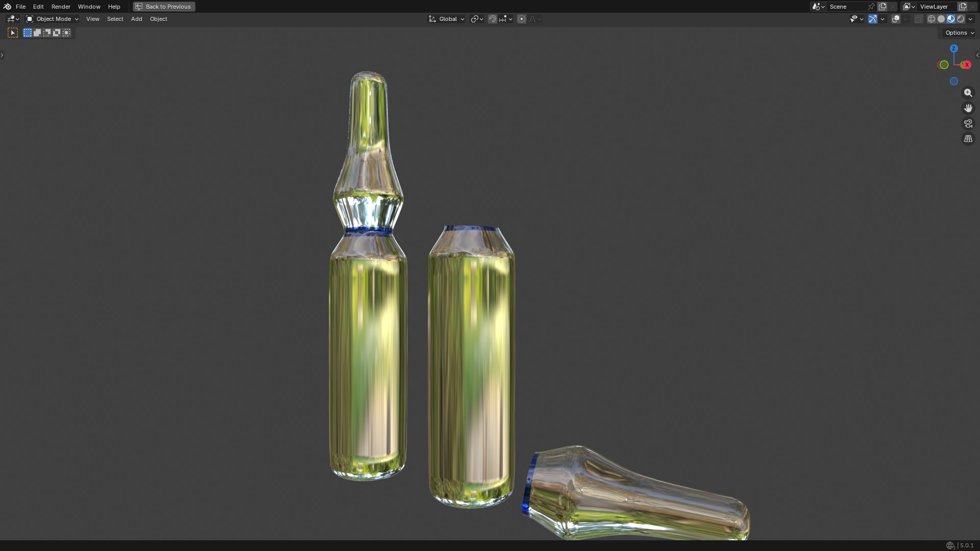The image size is (980, 551).
Task: Open the transform pivot point dropdown
Action: click(477, 19)
